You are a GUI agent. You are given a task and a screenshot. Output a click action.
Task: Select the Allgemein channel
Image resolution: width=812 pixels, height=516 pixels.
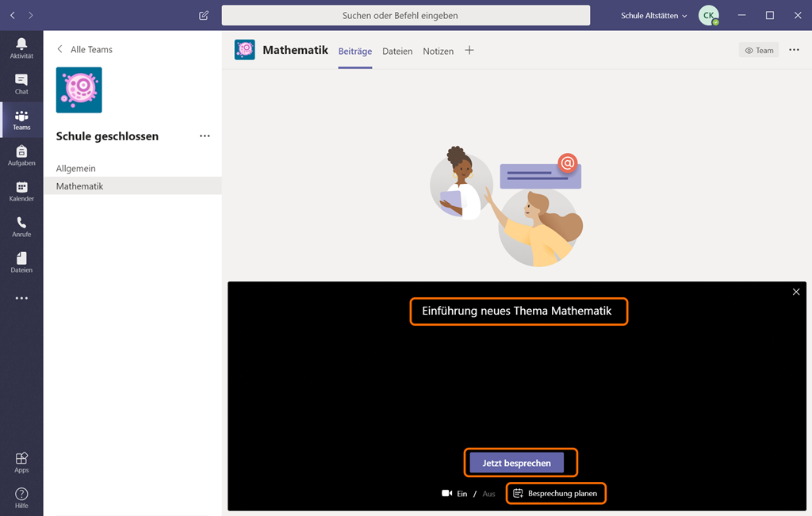click(76, 168)
